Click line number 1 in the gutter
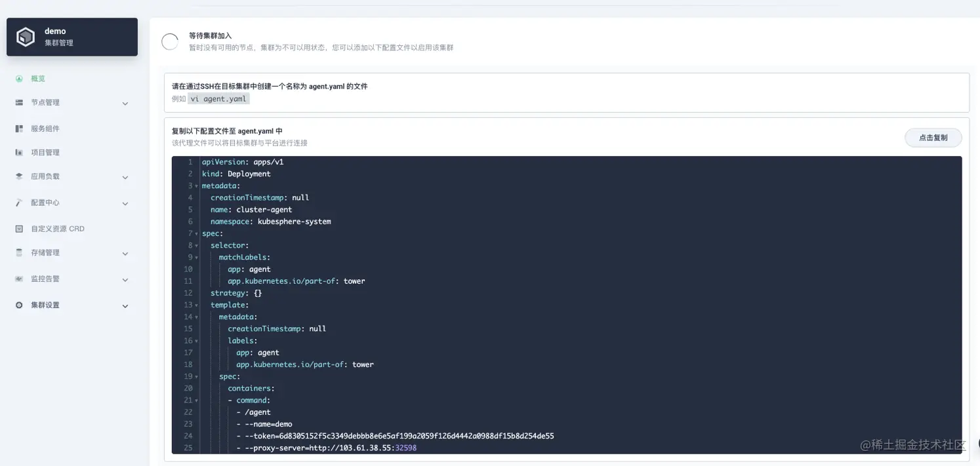This screenshot has width=980, height=466. (190, 162)
